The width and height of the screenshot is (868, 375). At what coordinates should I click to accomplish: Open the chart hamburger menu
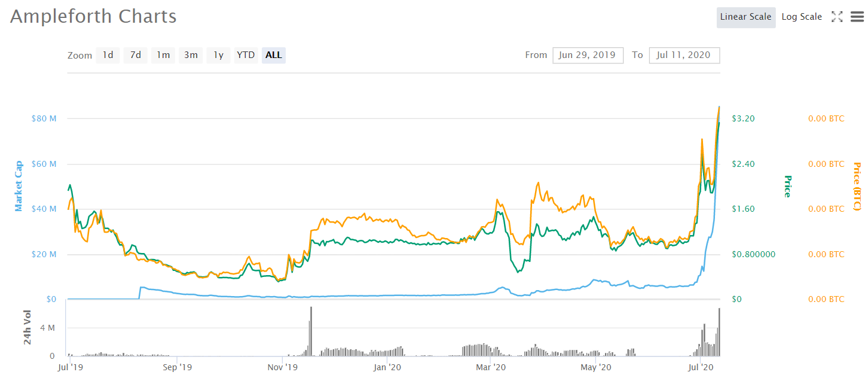857,17
